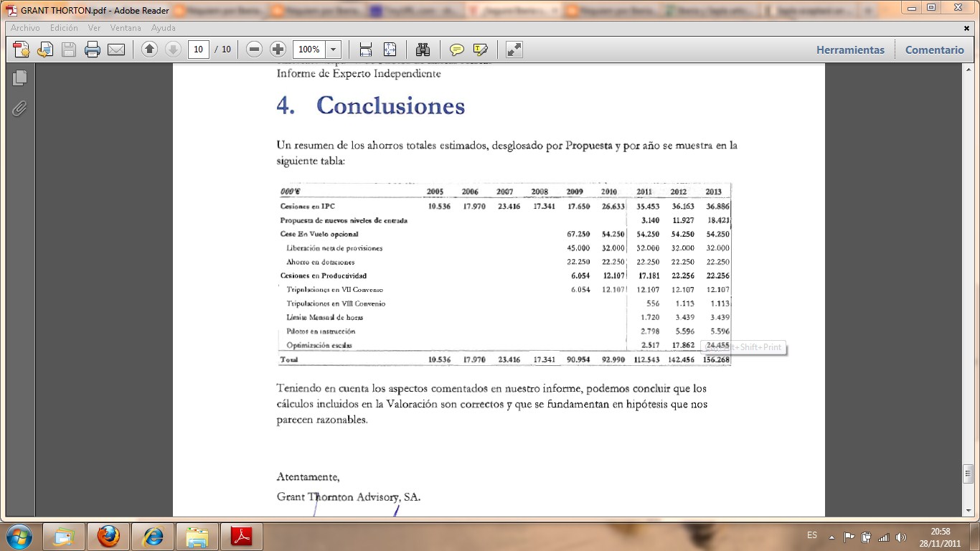Image resolution: width=980 pixels, height=551 pixels.
Task: Switch to read mode expand icon
Action: tap(514, 50)
